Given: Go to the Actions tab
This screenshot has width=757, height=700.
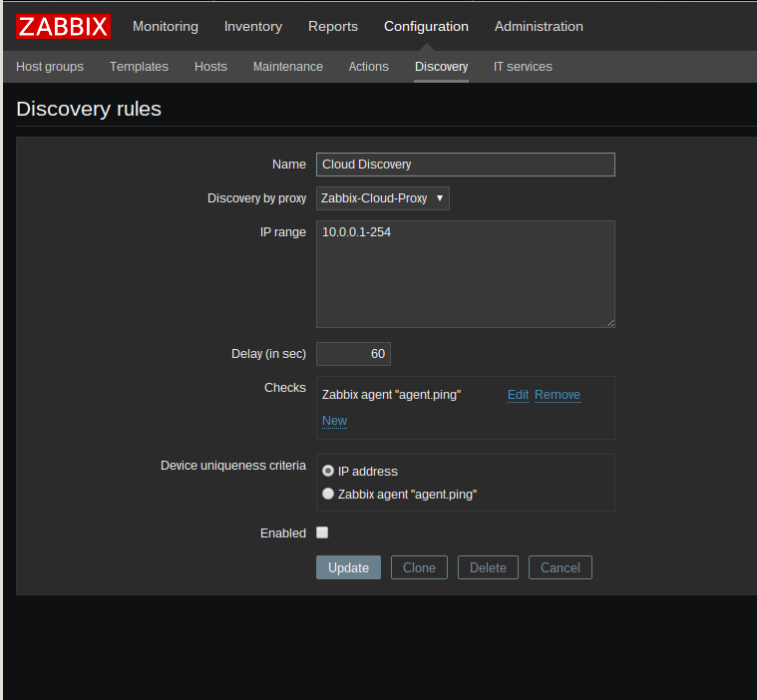Looking at the screenshot, I should pos(368,67).
